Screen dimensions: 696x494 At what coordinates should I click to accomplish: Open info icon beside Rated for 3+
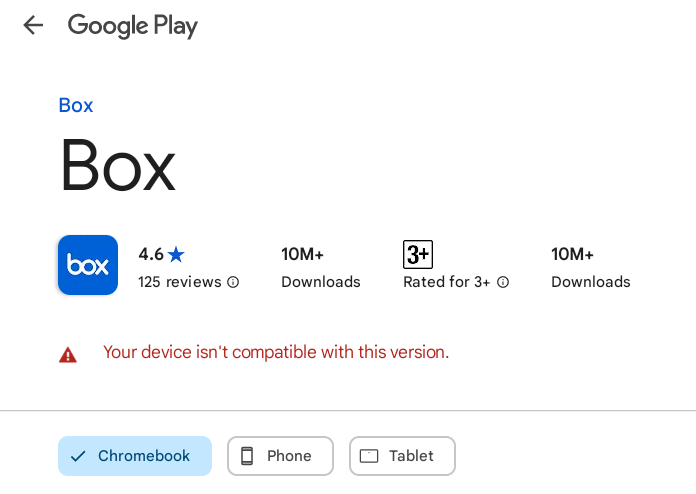pos(503,282)
